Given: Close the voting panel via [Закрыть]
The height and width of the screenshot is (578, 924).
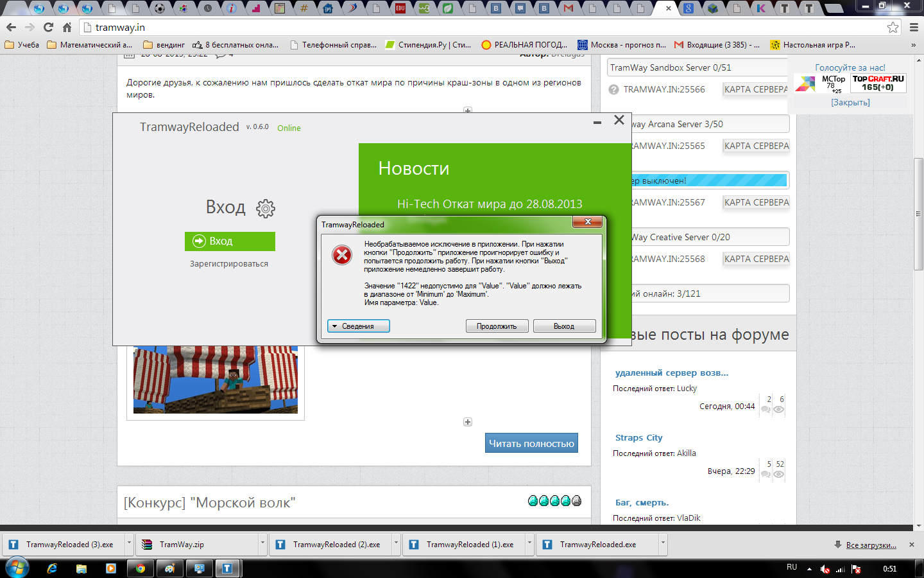Looking at the screenshot, I should 850,103.
